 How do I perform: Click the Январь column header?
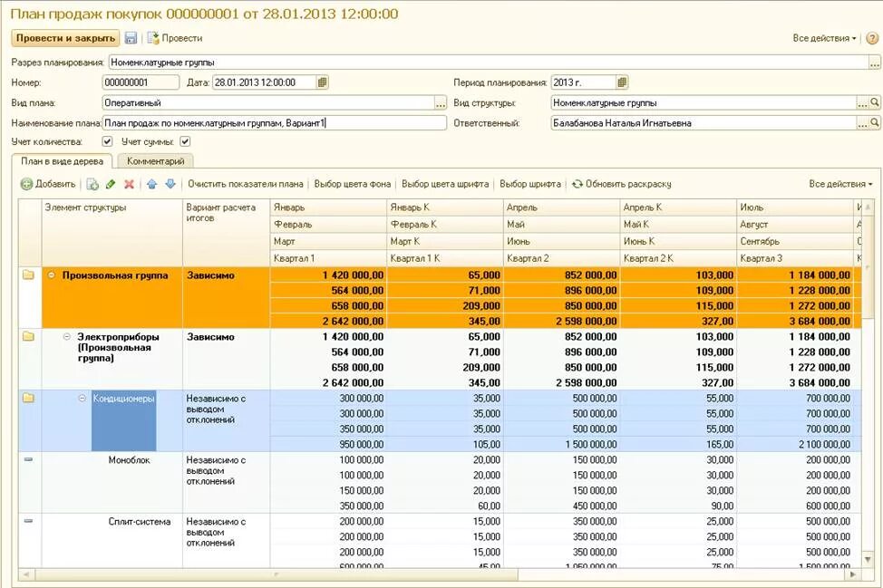pos(328,207)
